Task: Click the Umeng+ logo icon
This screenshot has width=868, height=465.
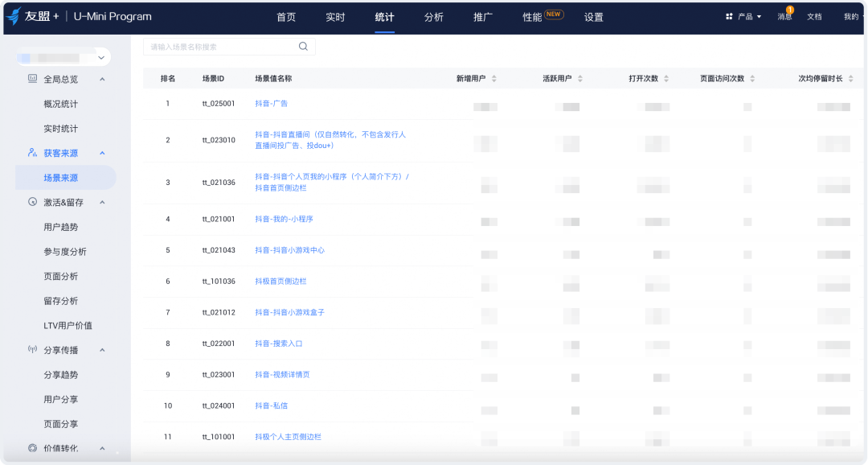Action: [14, 17]
